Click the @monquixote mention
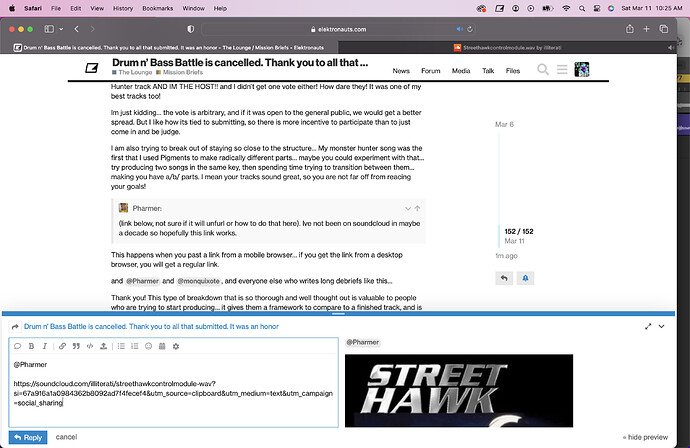 198,281
